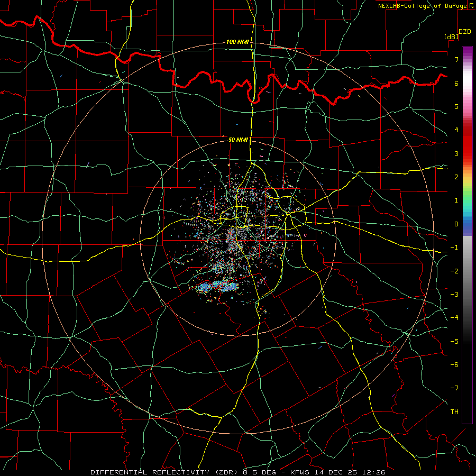Image resolution: width=476 pixels, height=476 pixels.
Task: Click the [dB] unit label
Action: click(x=452, y=36)
